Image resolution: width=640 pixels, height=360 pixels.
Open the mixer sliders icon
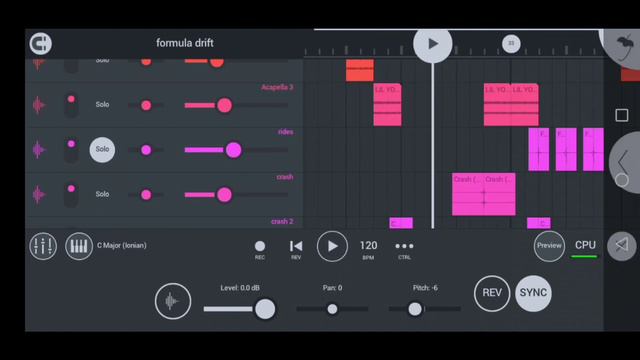pyautogui.click(x=43, y=246)
